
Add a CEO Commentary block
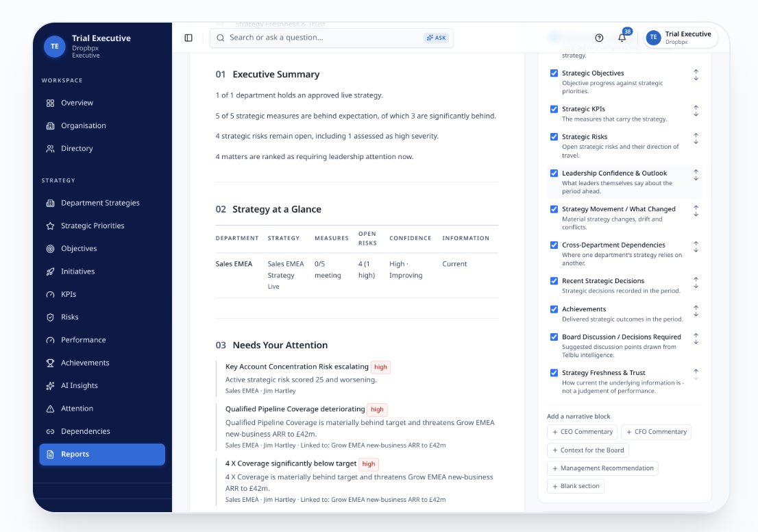point(583,432)
